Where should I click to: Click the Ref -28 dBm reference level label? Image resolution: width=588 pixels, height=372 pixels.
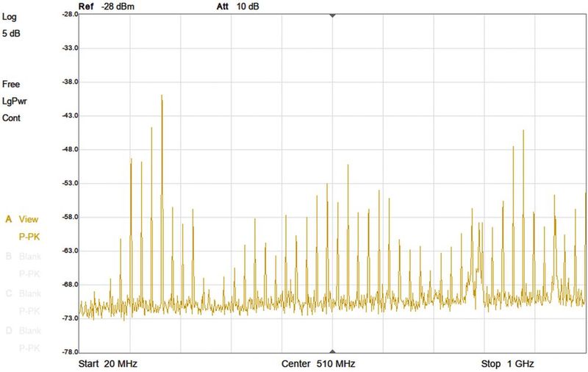tap(107, 7)
